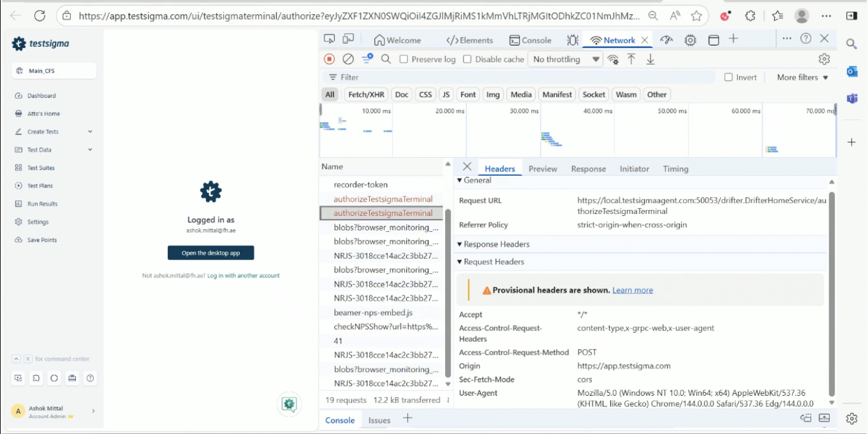Switch to the Timing tab
The height and width of the screenshot is (434, 868).
[676, 168]
